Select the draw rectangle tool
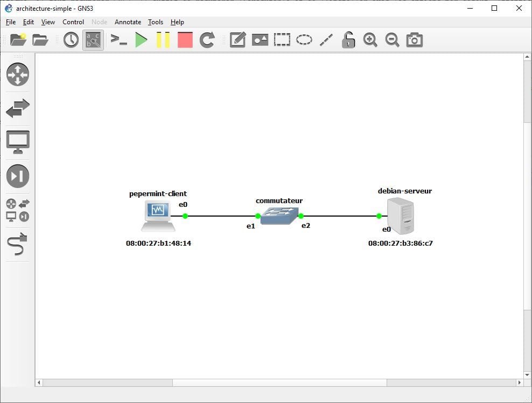This screenshot has width=532, height=403. tap(282, 39)
